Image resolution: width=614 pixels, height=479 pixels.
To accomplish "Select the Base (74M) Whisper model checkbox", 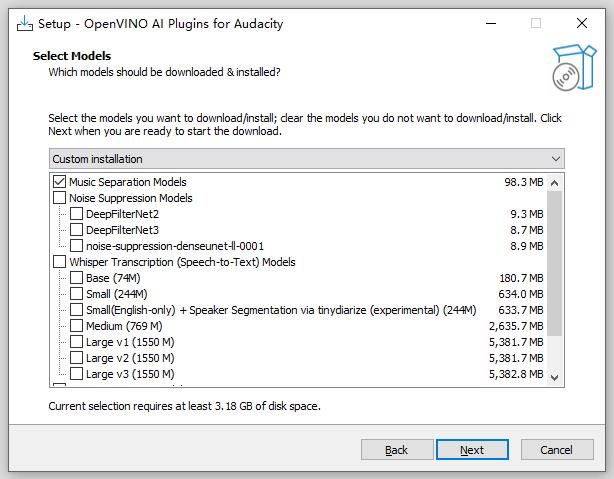I will tap(76, 278).
